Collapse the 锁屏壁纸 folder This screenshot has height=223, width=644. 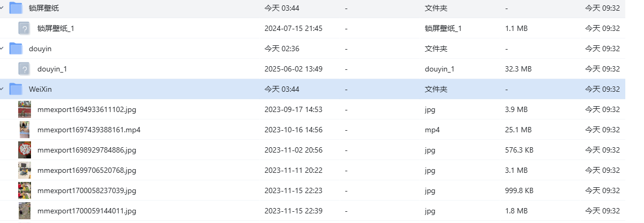pos(2,8)
